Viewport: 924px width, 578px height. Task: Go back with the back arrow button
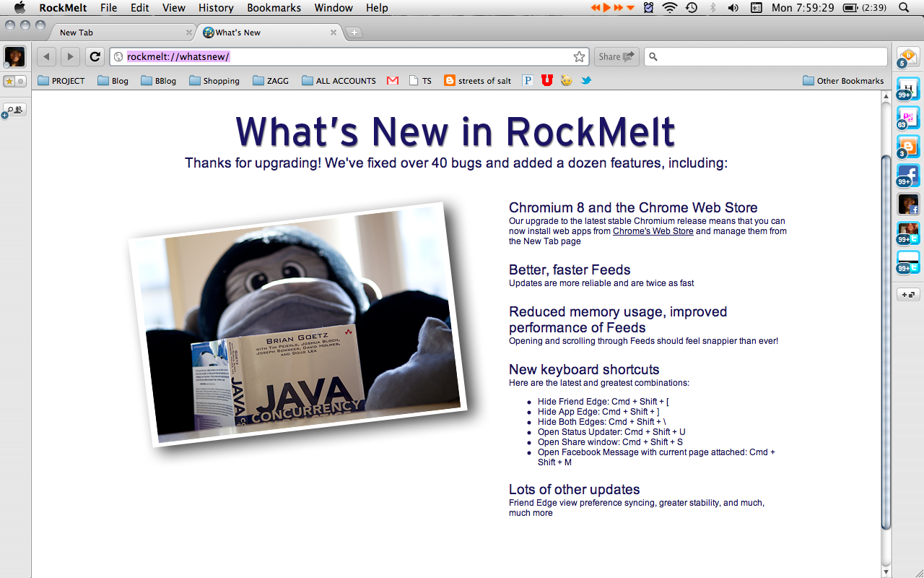click(x=47, y=56)
